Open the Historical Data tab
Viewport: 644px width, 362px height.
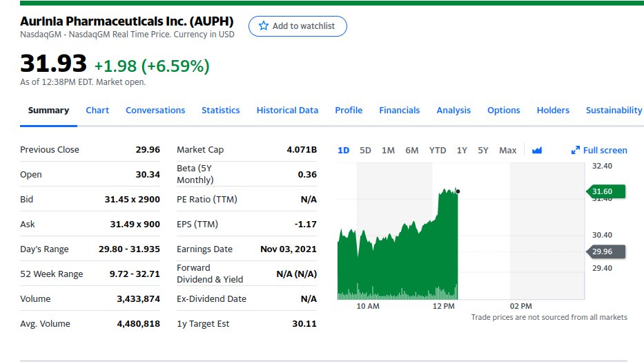click(288, 110)
